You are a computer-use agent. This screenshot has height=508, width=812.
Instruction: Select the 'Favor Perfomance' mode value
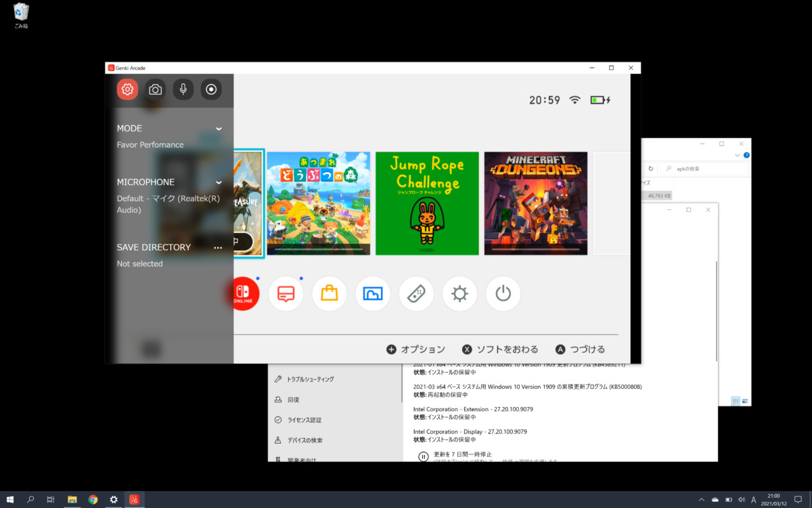150,145
